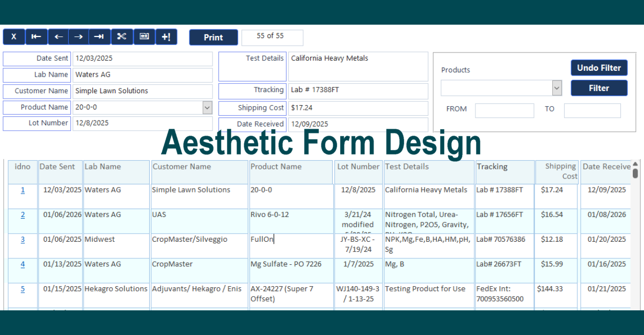Click the Lot Number column header
Image resolution: width=644 pixels, height=335 pixels.
pyautogui.click(x=358, y=172)
